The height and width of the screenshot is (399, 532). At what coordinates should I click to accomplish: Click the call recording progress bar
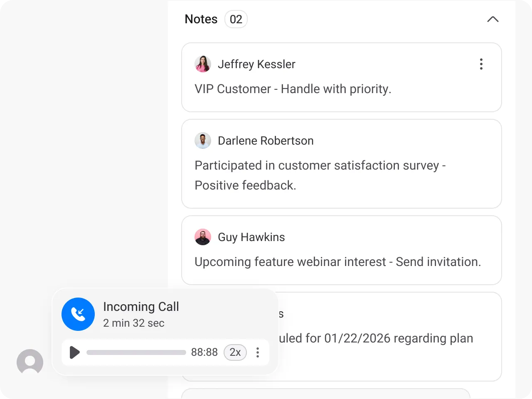pyautogui.click(x=136, y=352)
